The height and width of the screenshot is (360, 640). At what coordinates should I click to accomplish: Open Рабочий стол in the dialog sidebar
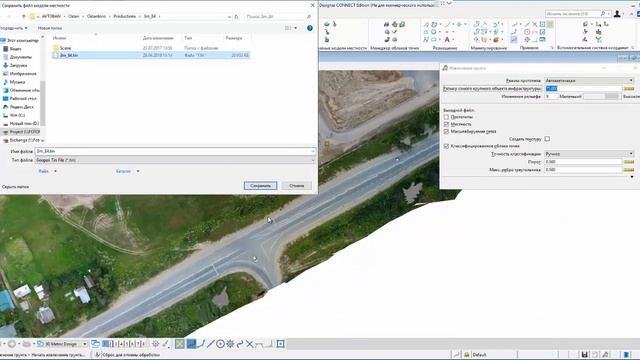pyautogui.click(x=23, y=99)
